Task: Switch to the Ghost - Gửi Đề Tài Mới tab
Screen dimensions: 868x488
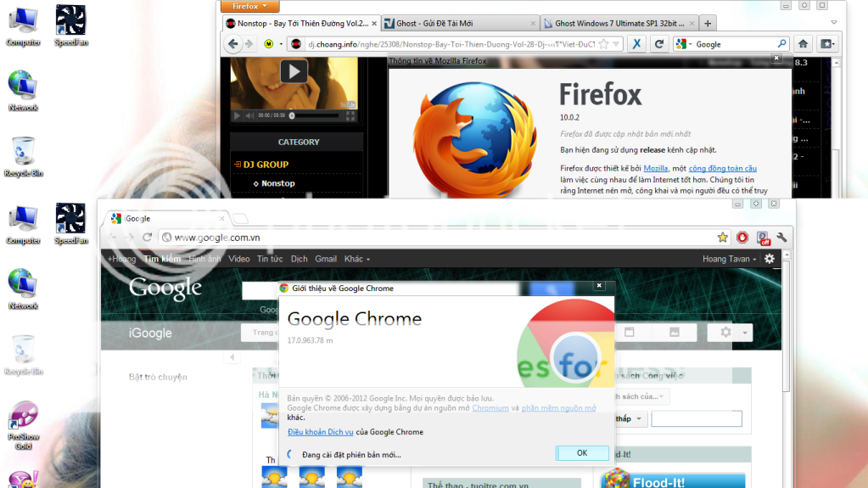Action: (458, 24)
